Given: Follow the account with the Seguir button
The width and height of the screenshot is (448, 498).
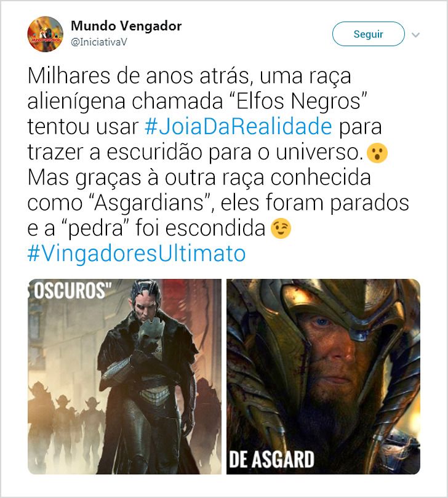Looking at the screenshot, I should [368, 34].
